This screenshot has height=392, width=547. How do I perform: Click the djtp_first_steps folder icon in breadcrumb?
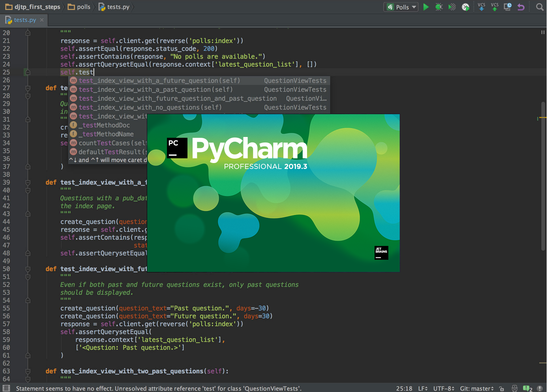click(x=9, y=7)
